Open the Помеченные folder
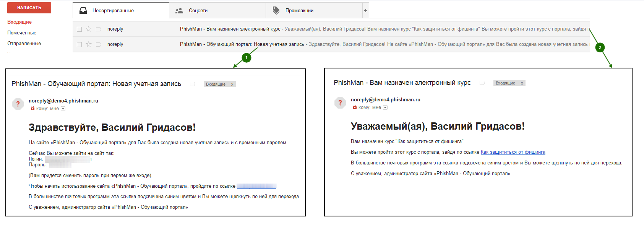644x226 pixels. tap(22, 33)
